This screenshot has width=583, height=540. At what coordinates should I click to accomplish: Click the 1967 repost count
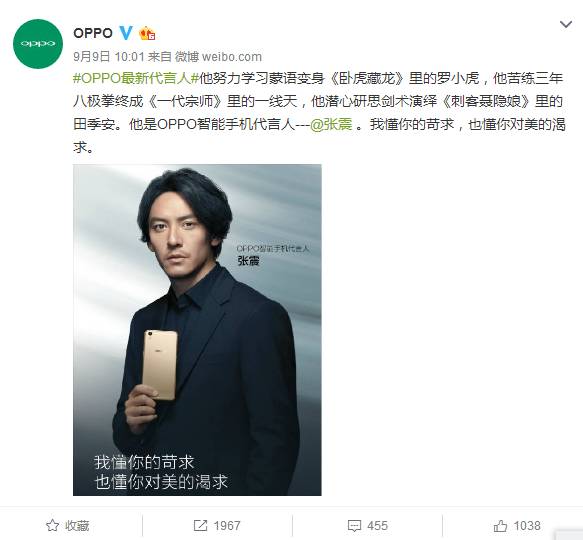[x=227, y=525]
